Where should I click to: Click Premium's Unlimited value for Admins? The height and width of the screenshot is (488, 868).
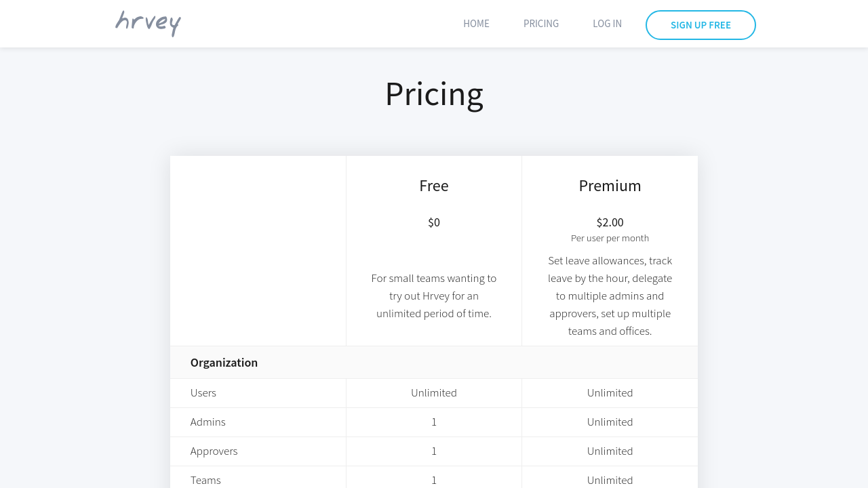[610, 422]
